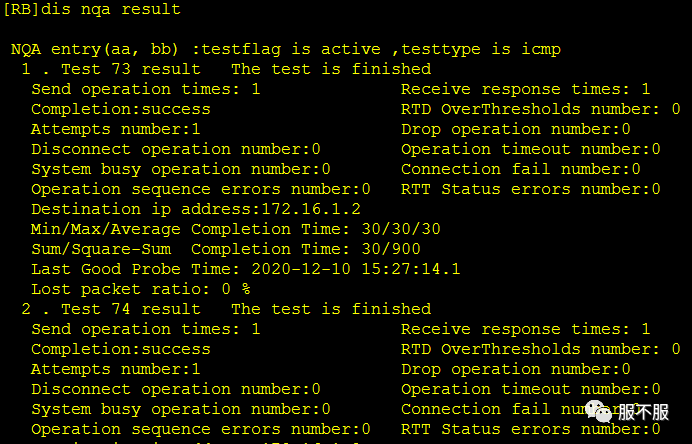Select the 'Test 74 result' line

tap(226, 309)
